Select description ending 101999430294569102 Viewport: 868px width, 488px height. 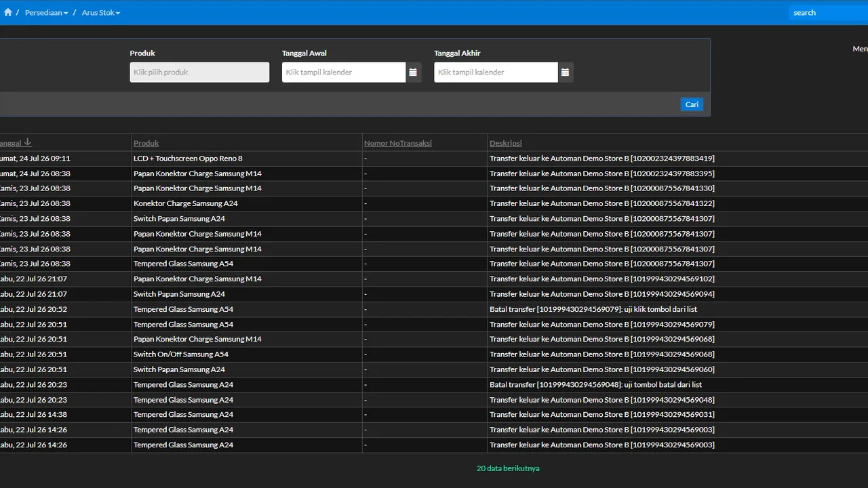click(x=601, y=279)
